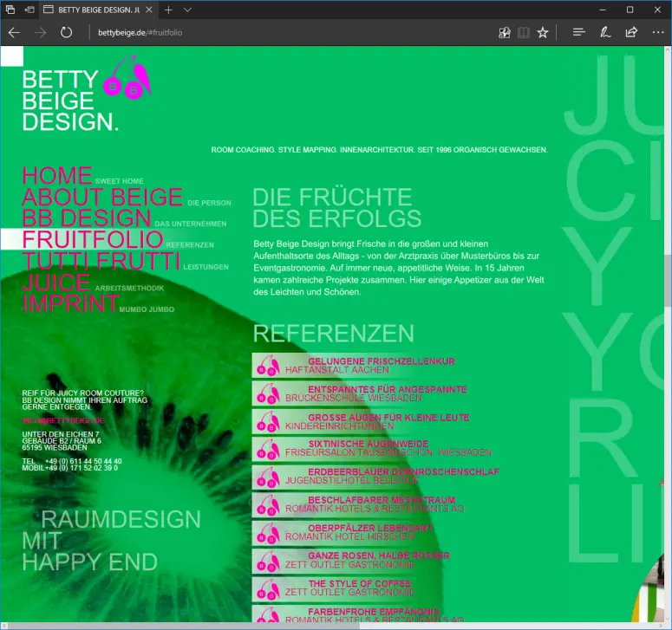This screenshot has height=630, width=672.
Task: Click the Betty Beige cherry logo
Action: click(127, 76)
